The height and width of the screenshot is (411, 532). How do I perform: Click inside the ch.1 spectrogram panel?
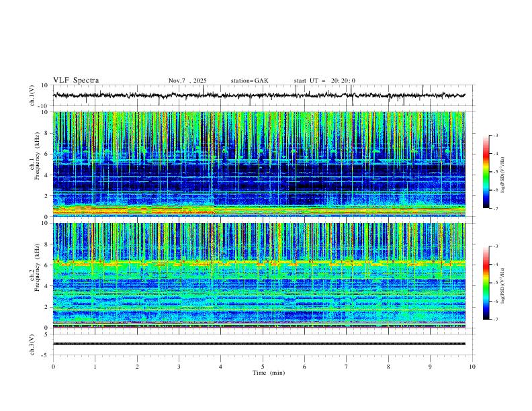pos(259,164)
